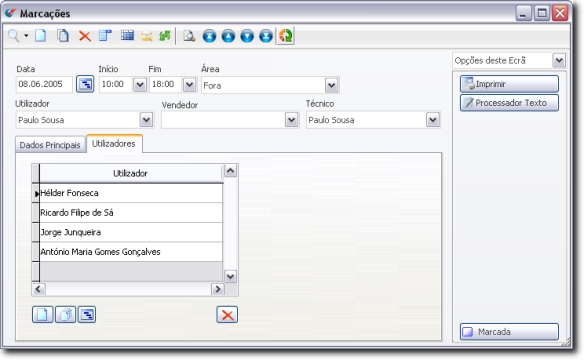584x360 pixels.
Task: Add new user row with blank page button below grid
Action: pyautogui.click(x=42, y=315)
